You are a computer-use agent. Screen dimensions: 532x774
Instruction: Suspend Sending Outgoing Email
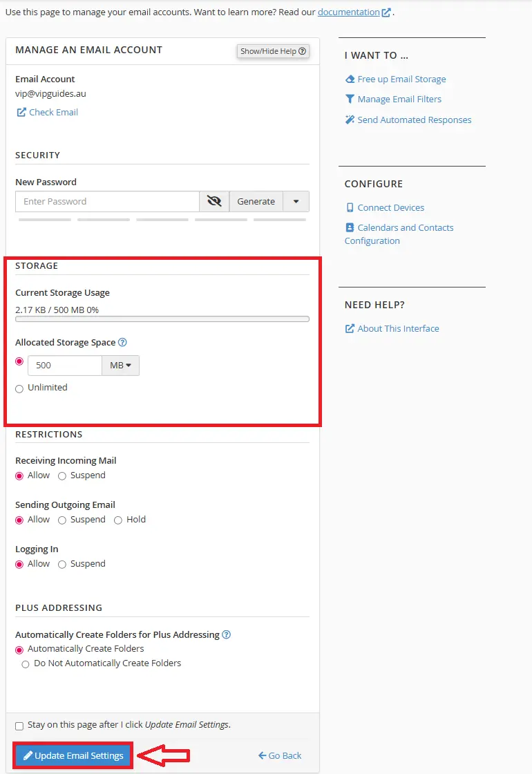pyautogui.click(x=62, y=520)
